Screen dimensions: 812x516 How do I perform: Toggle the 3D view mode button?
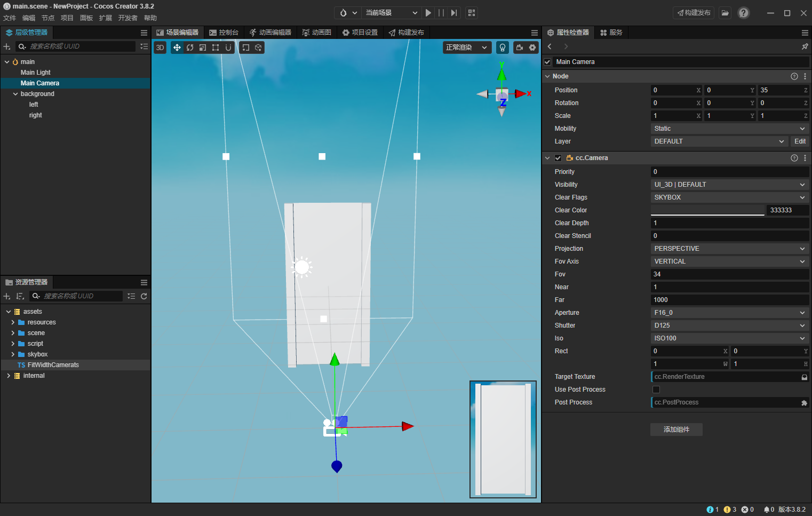160,47
